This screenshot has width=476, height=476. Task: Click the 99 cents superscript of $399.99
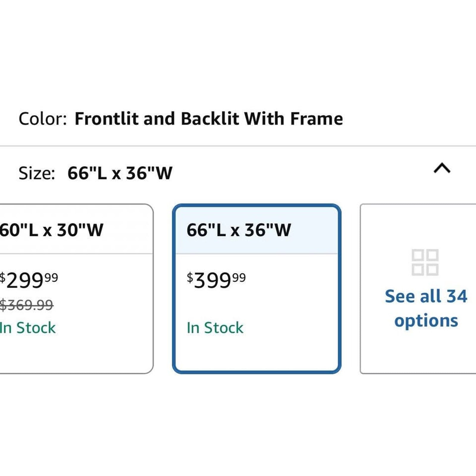(239, 278)
